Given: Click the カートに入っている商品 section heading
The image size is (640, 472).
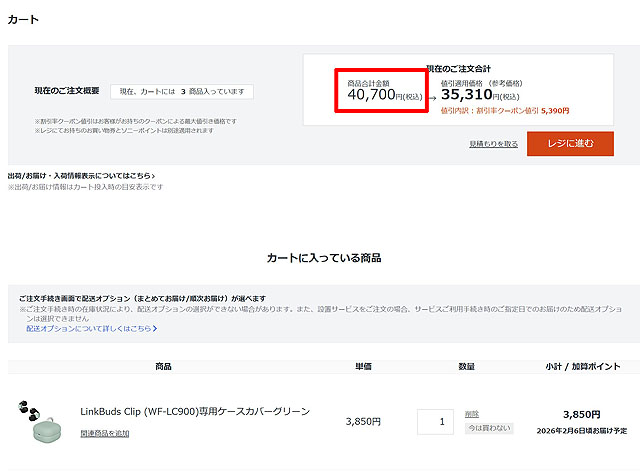Looking at the screenshot, I should pyautogui.click(x=323, y=258).
